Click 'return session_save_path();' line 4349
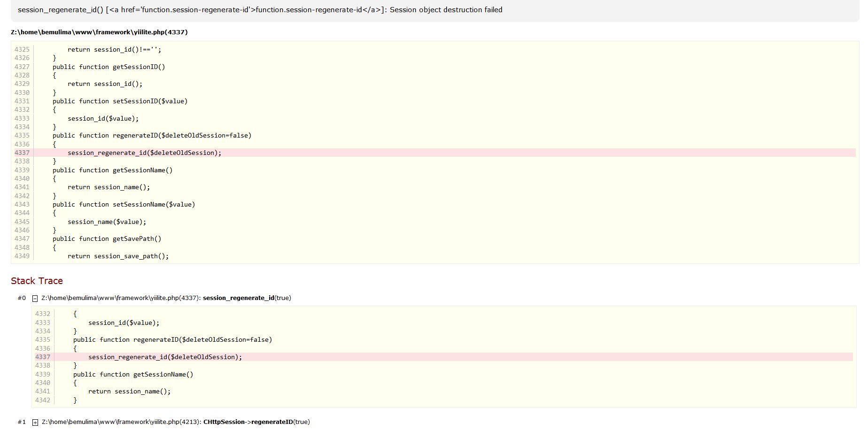The width and height of the screenshot is (868, 431). tap(118, 256)
